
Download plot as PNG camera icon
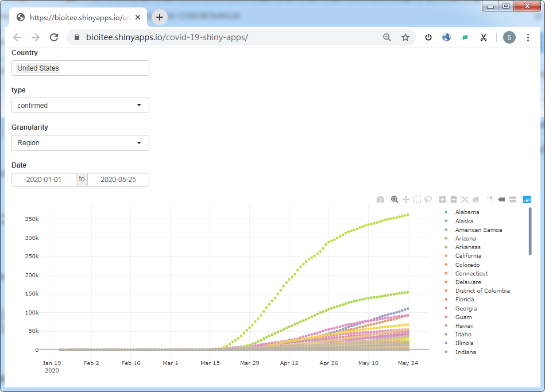pos(380,200)
